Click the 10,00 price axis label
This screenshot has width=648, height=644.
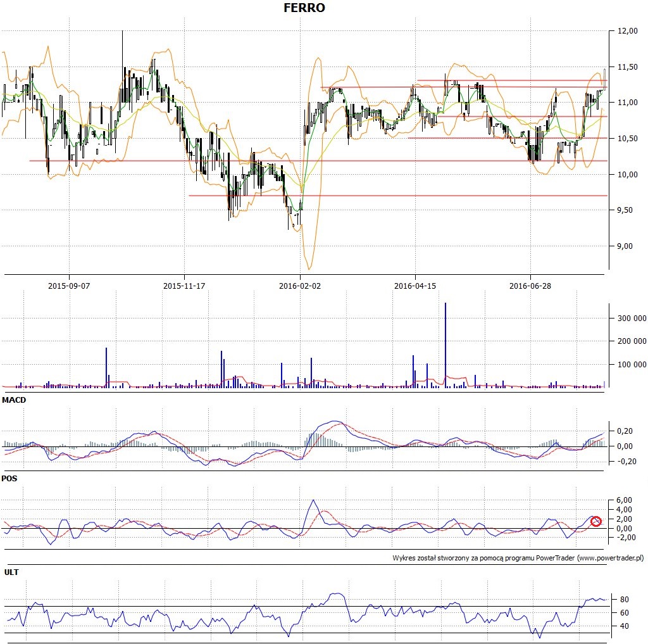click(627, 175)
